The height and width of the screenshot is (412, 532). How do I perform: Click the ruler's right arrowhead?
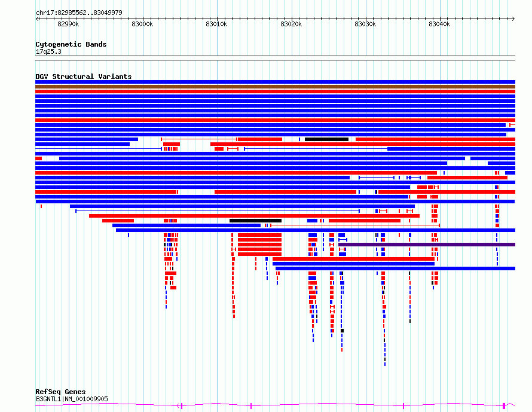coord(513,19)
